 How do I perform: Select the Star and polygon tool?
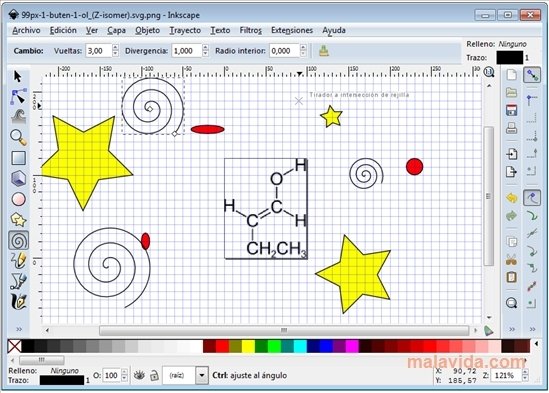pyautogui.click(x=19, y=220)
